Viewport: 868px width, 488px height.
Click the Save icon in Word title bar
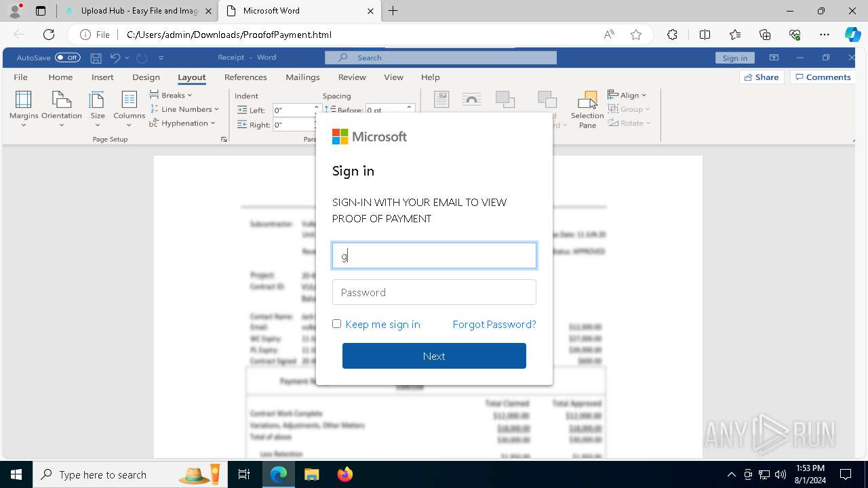click(96, 58)
